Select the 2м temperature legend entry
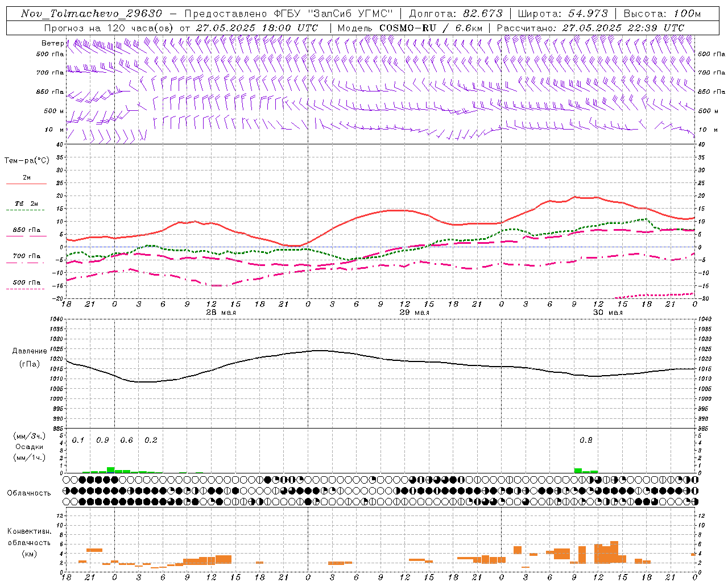This screenshot has width=728, height=582. 27,178
